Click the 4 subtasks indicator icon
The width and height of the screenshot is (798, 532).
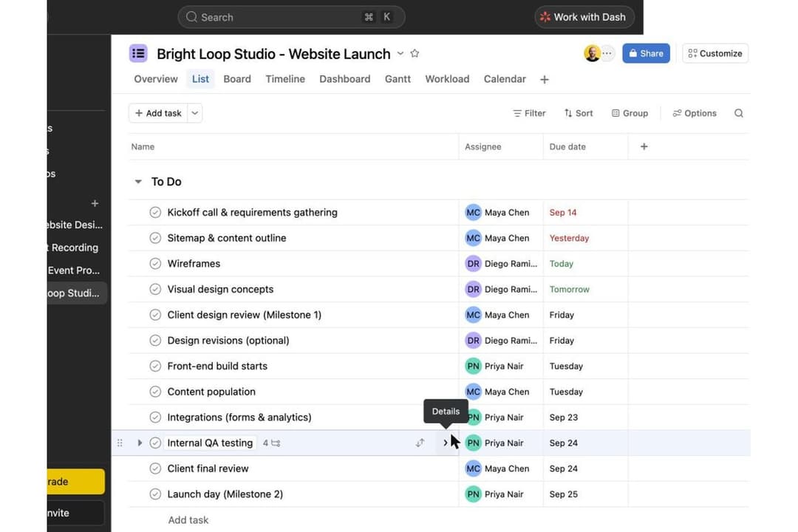(272, 443)
